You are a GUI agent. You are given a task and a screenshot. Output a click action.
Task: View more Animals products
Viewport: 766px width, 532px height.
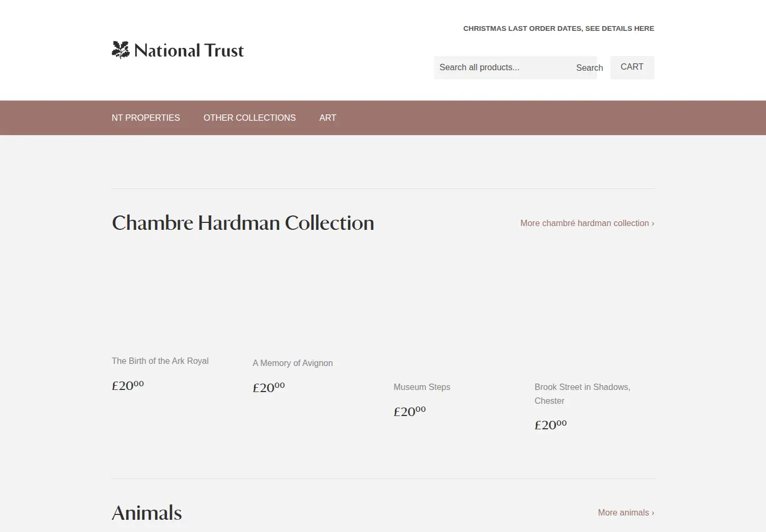[626, 512]
